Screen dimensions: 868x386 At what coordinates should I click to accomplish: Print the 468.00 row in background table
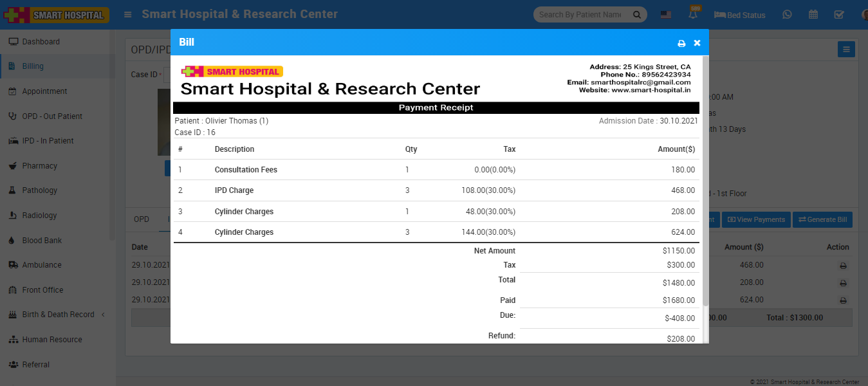pyautogui.click(x=843, y=266)
